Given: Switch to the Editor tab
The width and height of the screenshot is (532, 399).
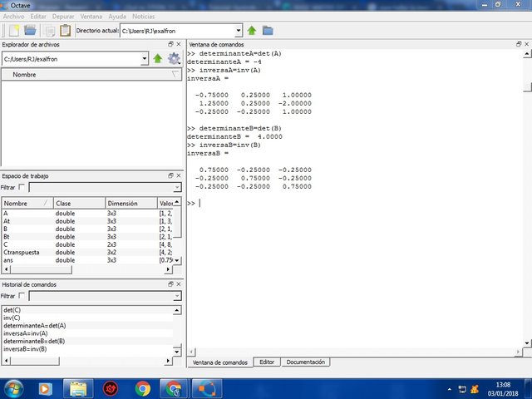Looking at the screenshot, I should click(267, 362).
